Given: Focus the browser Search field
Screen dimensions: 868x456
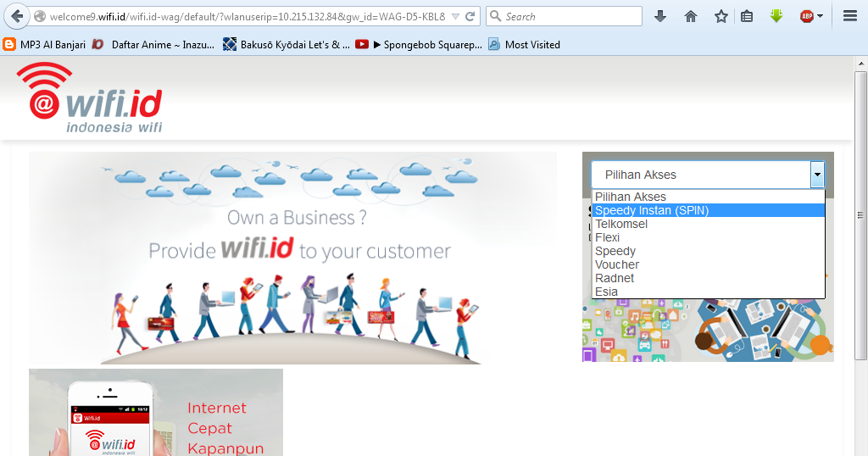Looking at the screenshot, I should coord(564,16).
